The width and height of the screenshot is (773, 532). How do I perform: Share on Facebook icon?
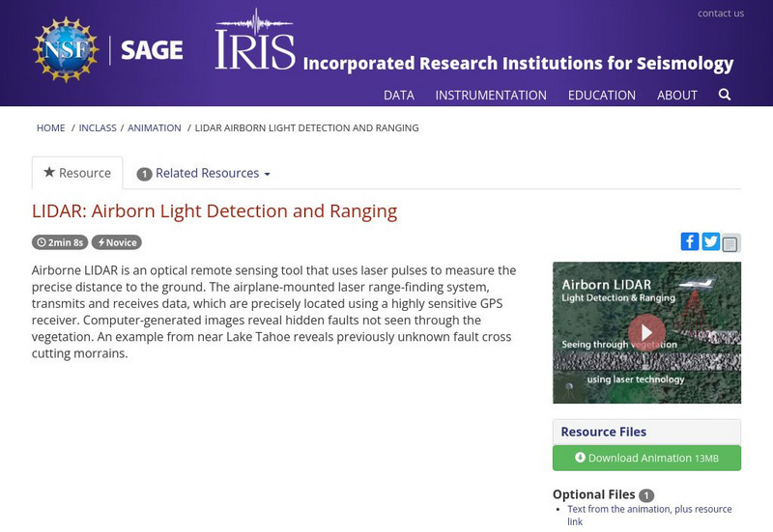pos(690,241)
